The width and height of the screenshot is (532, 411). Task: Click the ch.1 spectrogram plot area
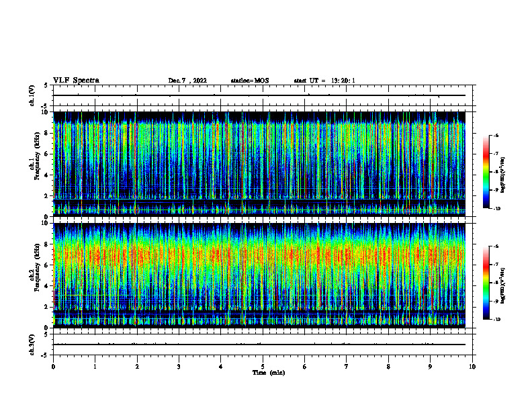(x=259, y=164)
